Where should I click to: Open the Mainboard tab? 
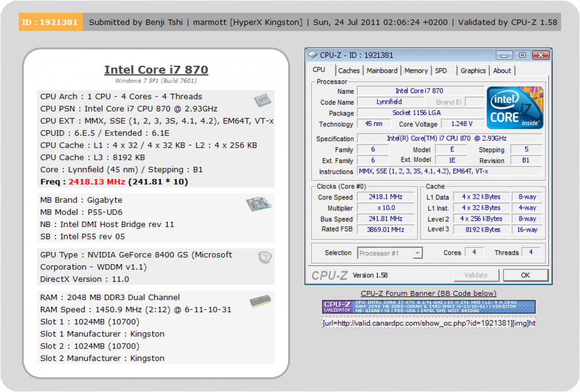point(382,71)
